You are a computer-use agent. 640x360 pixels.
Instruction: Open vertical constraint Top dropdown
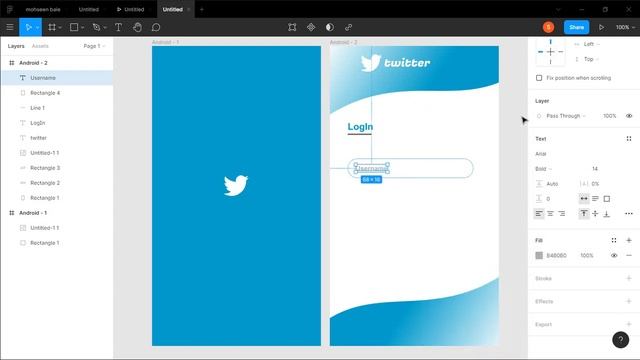pyautogui.click(x=591, y=59)
